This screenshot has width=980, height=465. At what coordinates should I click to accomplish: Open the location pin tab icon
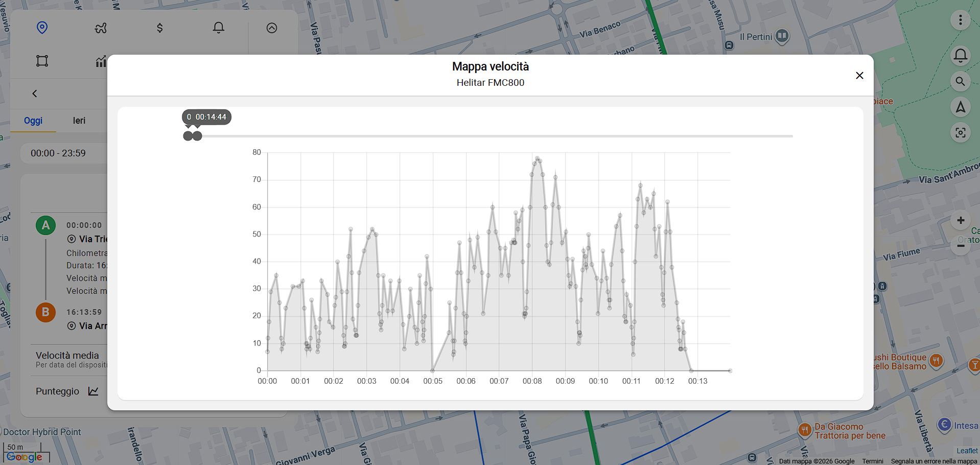click(x=42, y=28)
